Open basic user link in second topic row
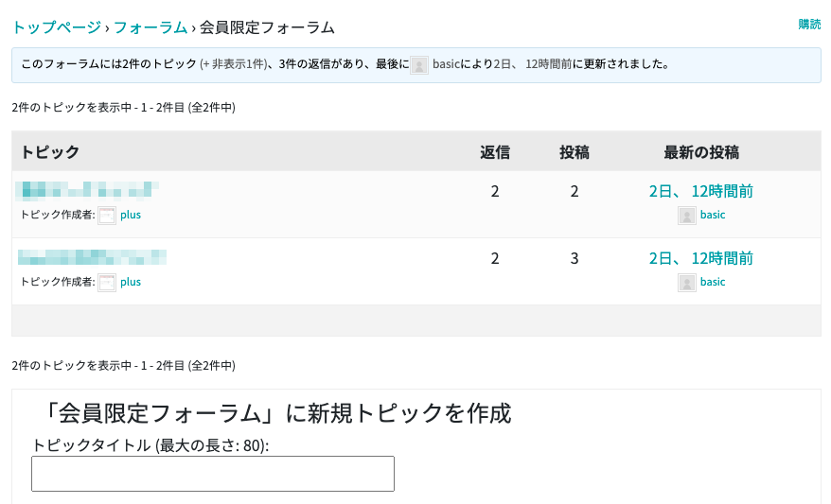 coord(713,282)
